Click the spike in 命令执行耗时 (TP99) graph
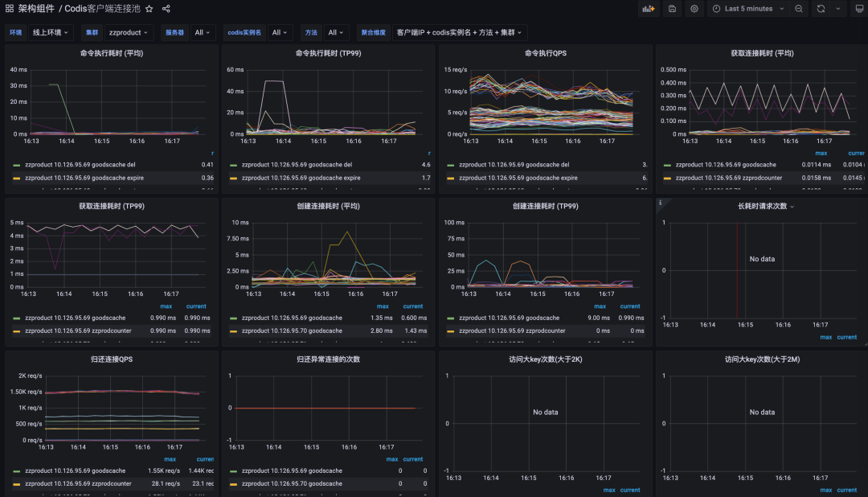 coord(274,81)
